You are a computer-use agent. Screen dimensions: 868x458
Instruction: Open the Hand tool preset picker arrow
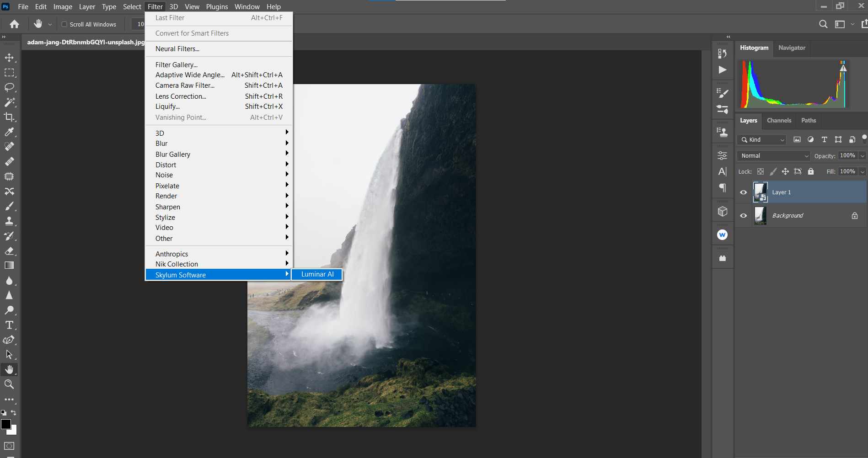50,24
